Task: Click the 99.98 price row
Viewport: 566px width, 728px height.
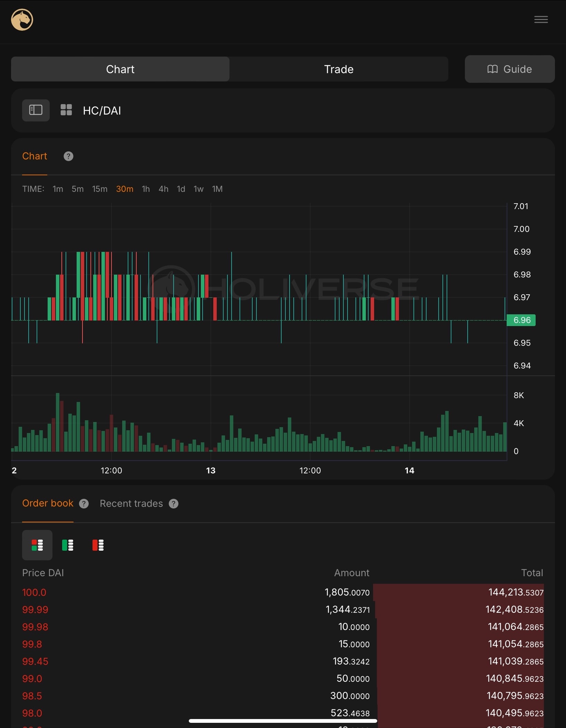Action: click(x=283, y=627)
